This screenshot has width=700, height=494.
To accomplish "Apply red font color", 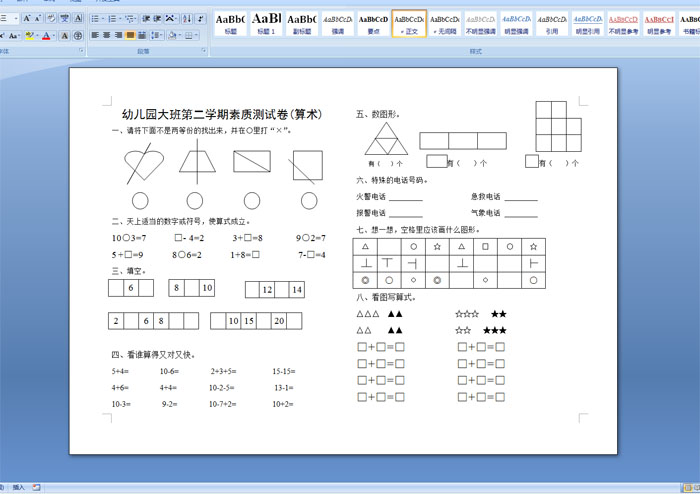I will [x=46, y=35].
